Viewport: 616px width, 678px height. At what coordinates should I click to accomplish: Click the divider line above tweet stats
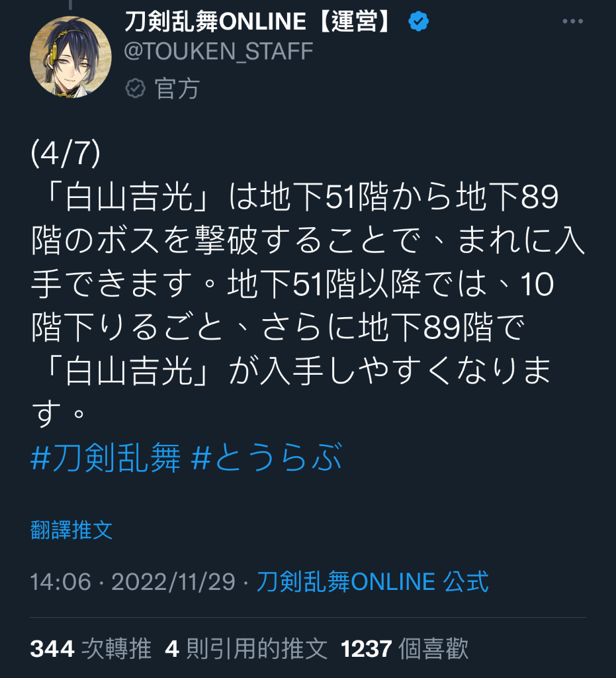tap(308, 618)
